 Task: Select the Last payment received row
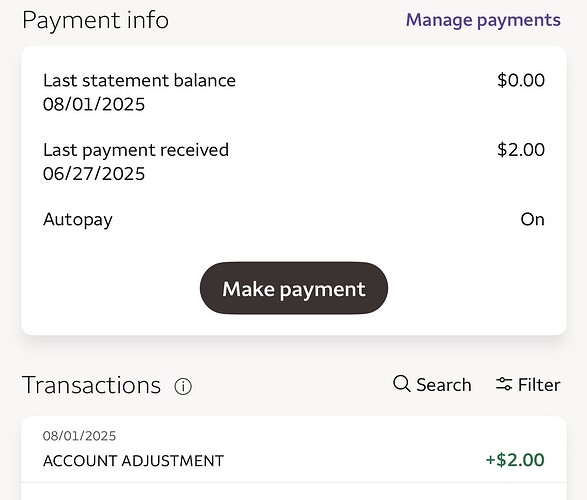coord(294,162)
